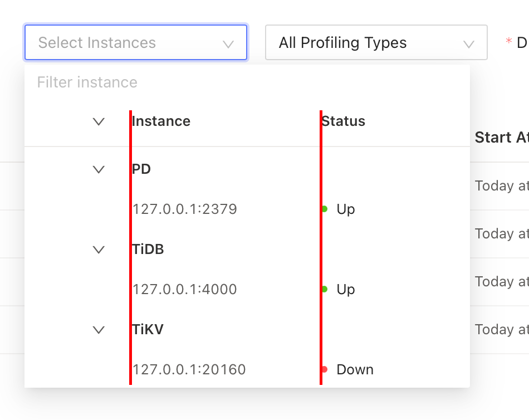Viewport: 529px width, 420px height.
Task: Click the arrow icon of All Profiling Types
Action: point(469,44)
